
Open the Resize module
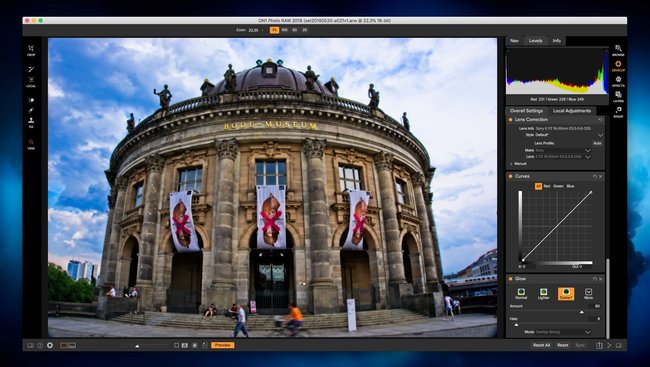(618, 112)
